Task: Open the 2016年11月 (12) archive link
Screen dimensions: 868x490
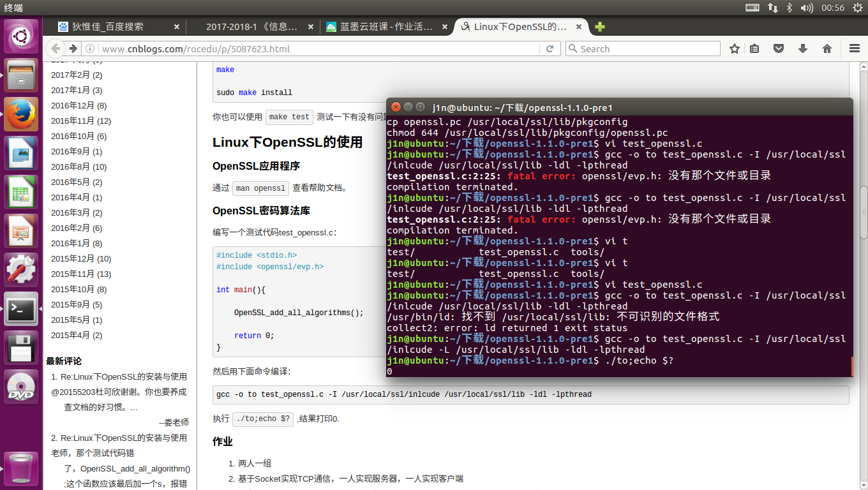Action: point(81,121)
